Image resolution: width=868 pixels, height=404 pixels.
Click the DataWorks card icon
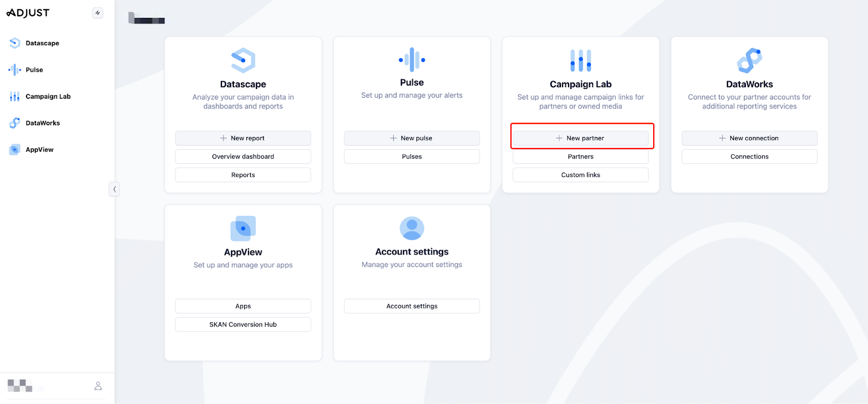[749, 60]
